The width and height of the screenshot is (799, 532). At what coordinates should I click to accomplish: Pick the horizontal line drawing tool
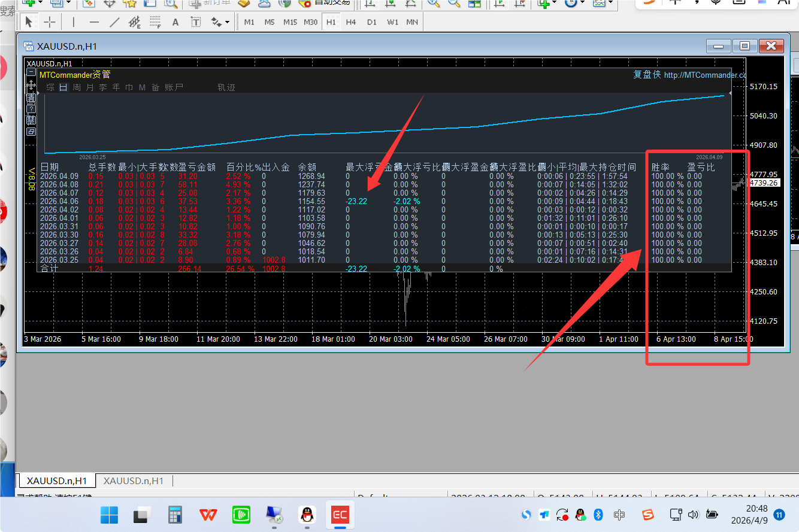[94, 22]
